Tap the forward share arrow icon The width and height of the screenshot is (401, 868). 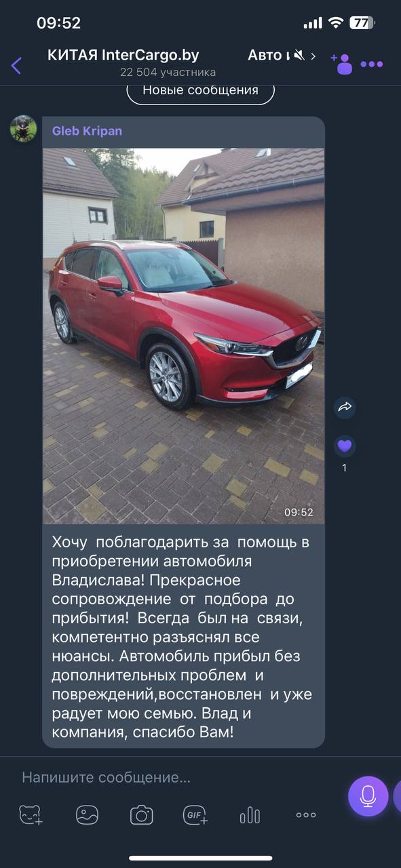pyautogui.click(x=345, y=408)
